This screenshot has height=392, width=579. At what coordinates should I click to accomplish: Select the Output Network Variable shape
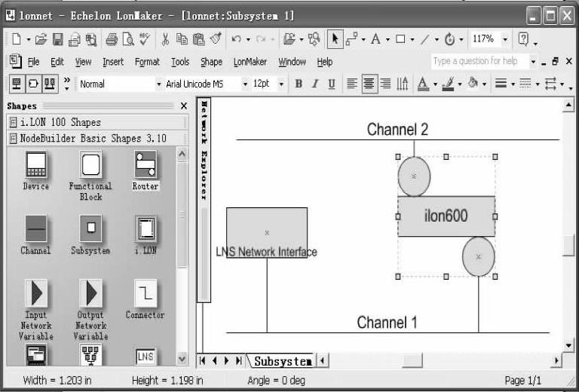click(x=90, y=310)
